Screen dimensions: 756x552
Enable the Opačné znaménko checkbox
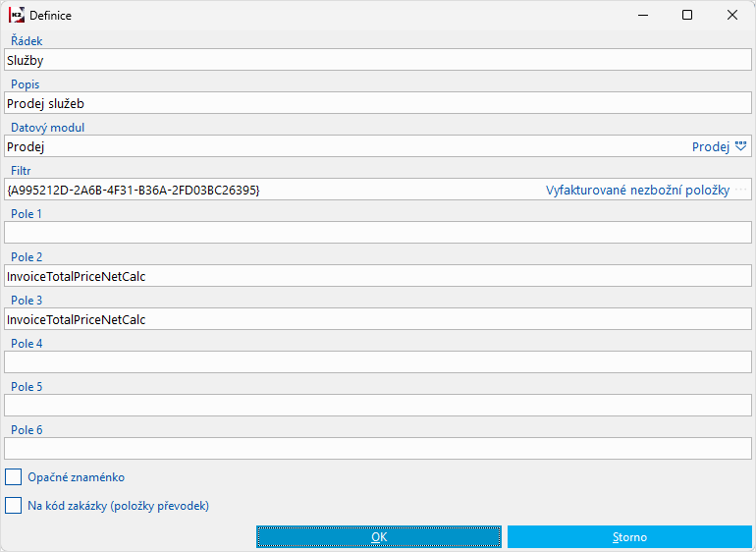(13, 476)
